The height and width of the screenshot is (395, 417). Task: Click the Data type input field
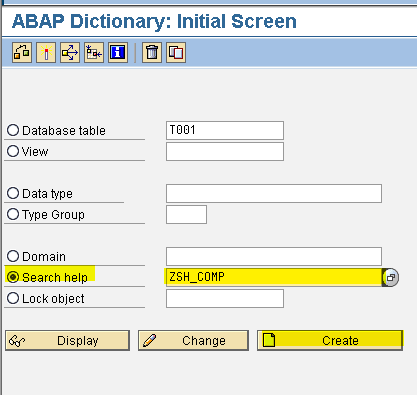tap(274, 193)
